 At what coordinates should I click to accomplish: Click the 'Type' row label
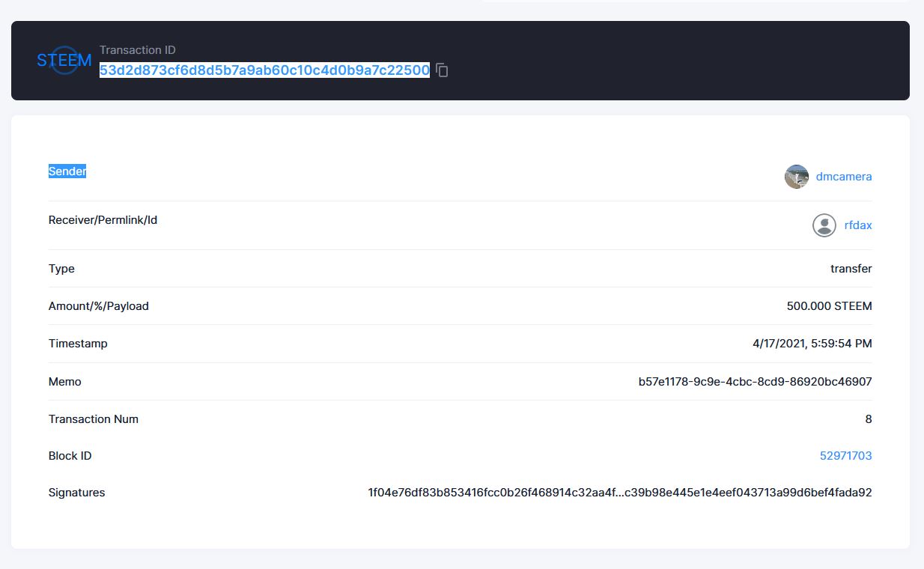61,269
